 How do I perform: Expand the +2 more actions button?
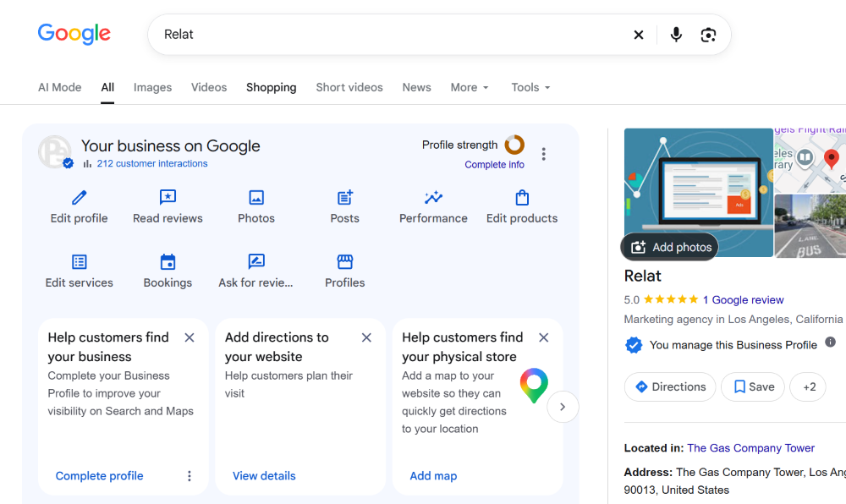click(808, 386)
